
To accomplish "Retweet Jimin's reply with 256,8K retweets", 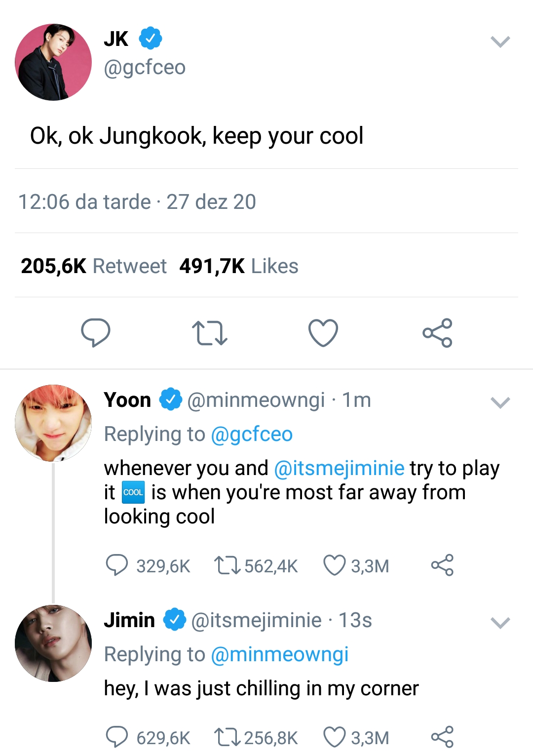I will [227, 737].
